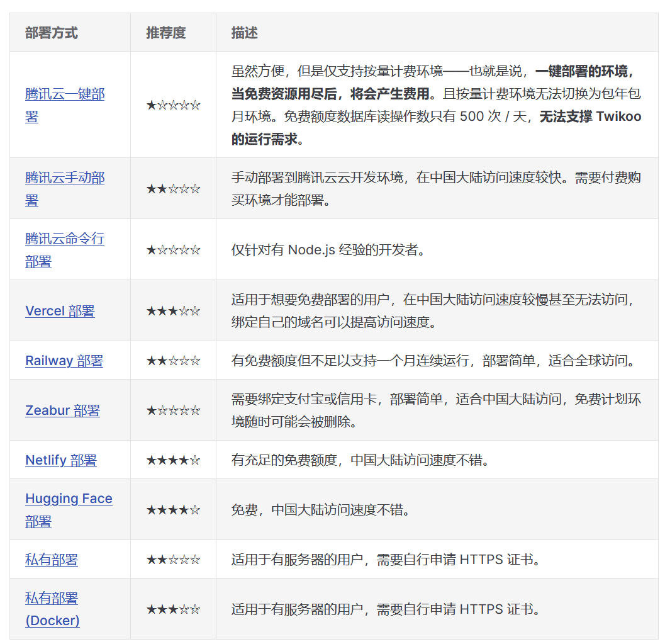Click the Vercel 部署 link

pyautogui.click(x=60, y=311)
